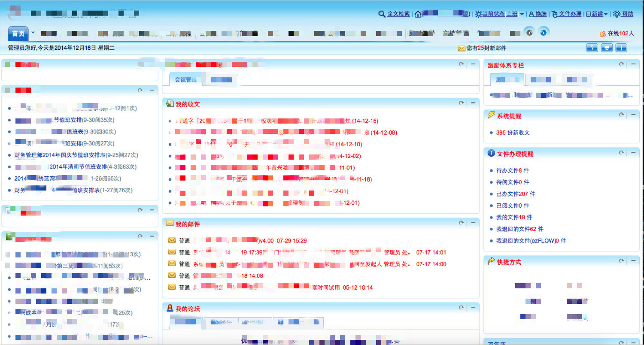Select the 首页 tab

tap(18, 33)
